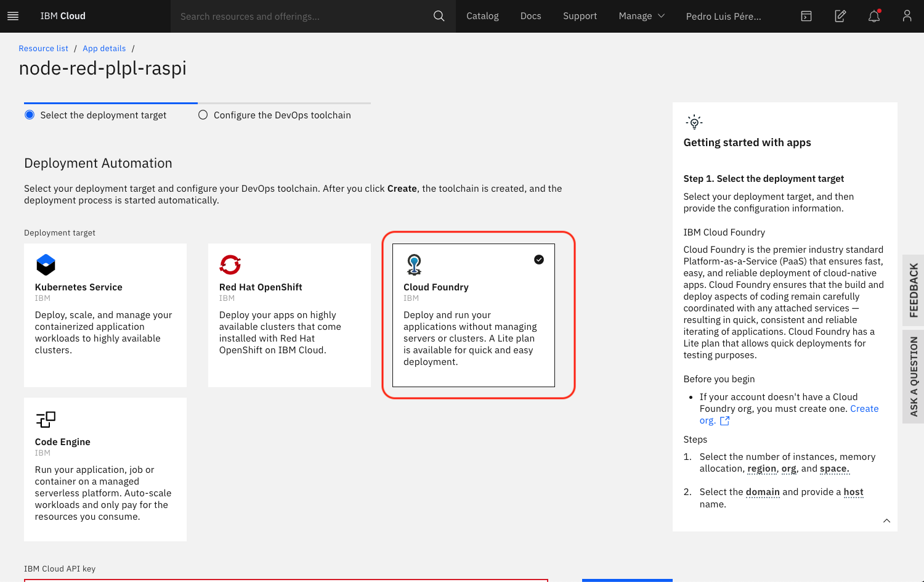The image size is (924, 582).
Task: Click the Code Engine logo icon
Action: point(46,420)
